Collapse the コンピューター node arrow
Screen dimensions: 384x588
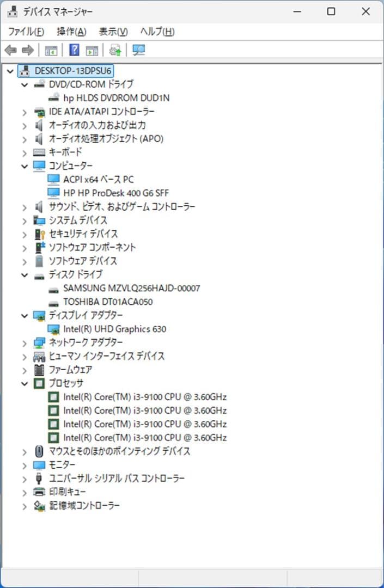[x=25, y=166]
